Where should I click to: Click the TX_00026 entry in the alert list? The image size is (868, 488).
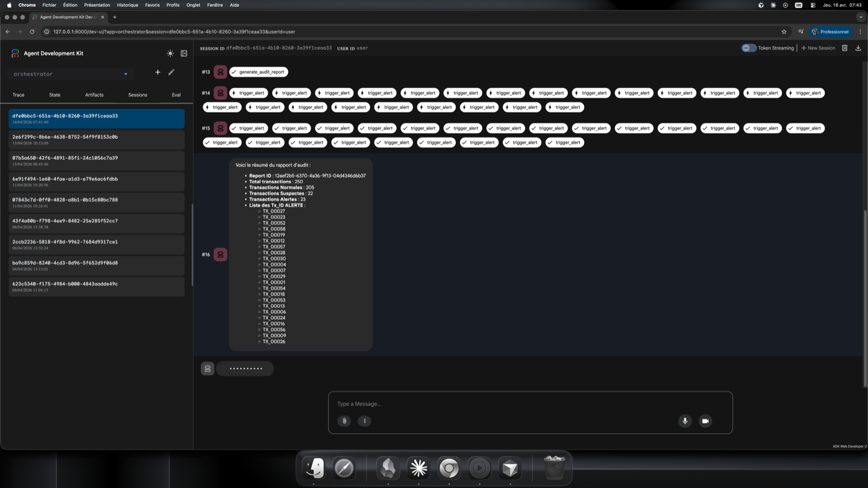click(x=274, y=342)
